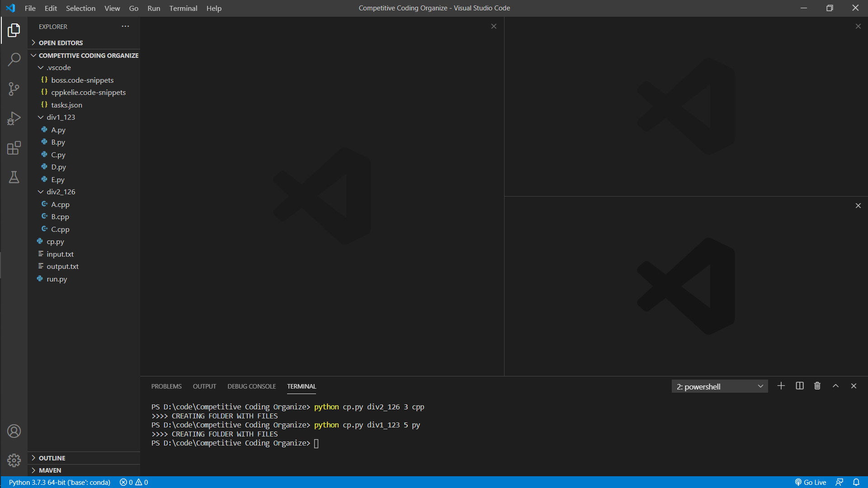The height and width of the screenshot is (488, 868).
Task: Open boss.code-snippets file
Action: tap(84, 80)
